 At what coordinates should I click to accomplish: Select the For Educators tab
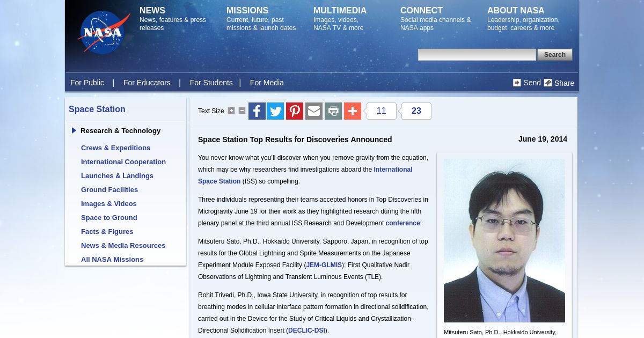(x=147, y=83)
